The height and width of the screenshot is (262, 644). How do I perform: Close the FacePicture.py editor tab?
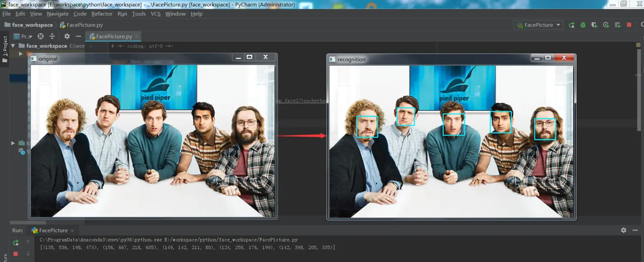pyautogui.click(x=137, y=36)
